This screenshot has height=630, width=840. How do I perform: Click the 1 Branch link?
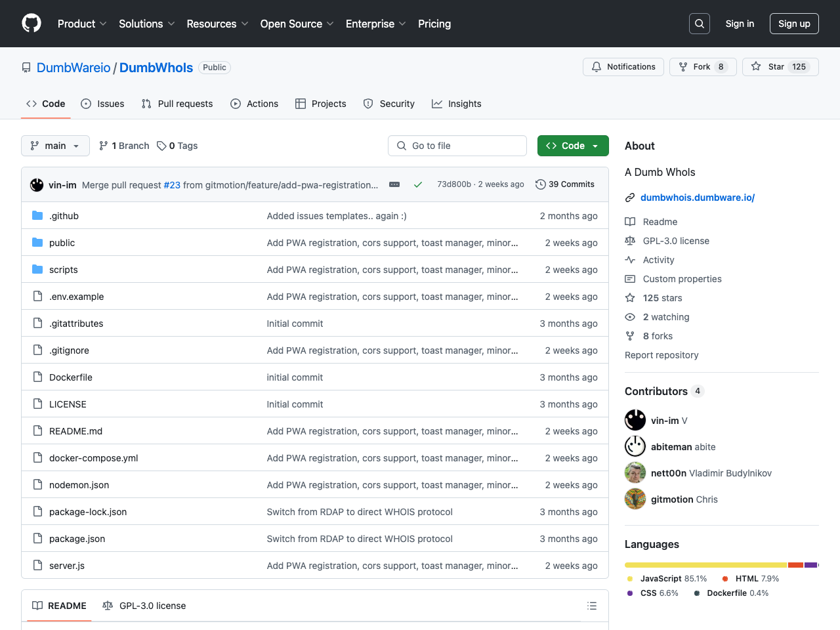coord(124,146)
